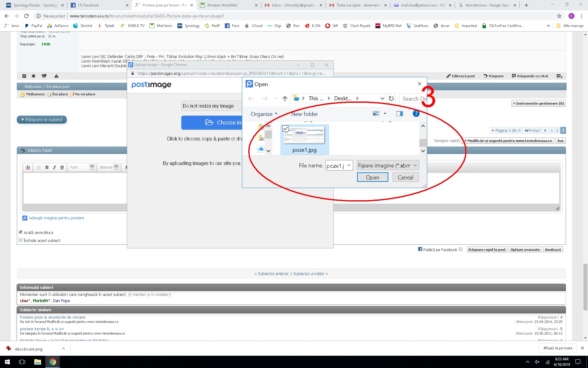Click the Italic formatting icon in the quick reply editor

click(54, 167)
